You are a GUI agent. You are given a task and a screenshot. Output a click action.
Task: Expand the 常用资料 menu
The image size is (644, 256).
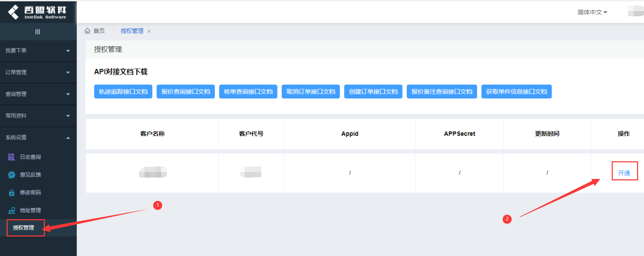point(38,116)
